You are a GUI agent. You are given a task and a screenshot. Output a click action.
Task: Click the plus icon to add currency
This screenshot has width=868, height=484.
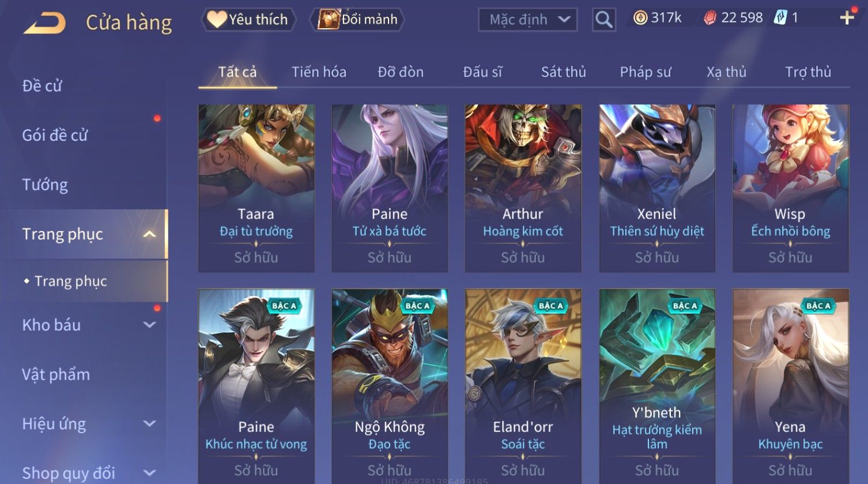(x=847, y=18)
